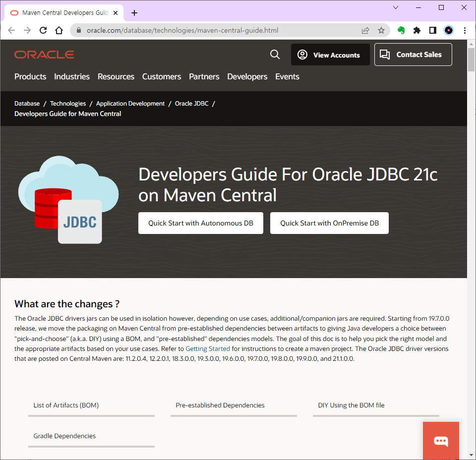Reload the page with the refresh icon
The height and width of the screenshot is (460, 476).
[43, 30]
